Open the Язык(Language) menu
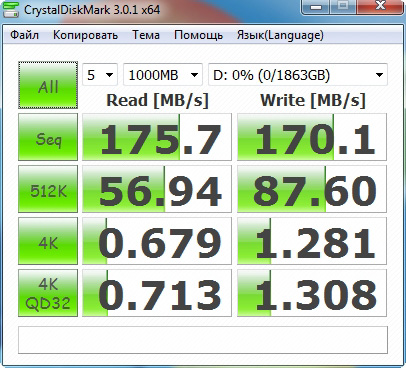406x368 pixels. click(x=280, y=35)
